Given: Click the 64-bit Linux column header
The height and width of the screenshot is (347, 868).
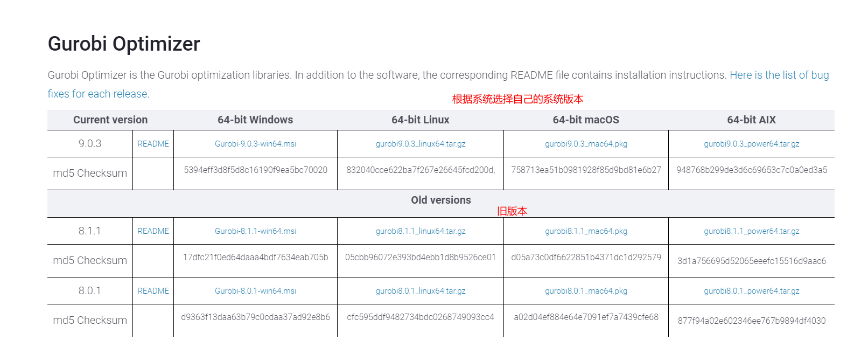Looking at the screenshot, I should (421, 120).
